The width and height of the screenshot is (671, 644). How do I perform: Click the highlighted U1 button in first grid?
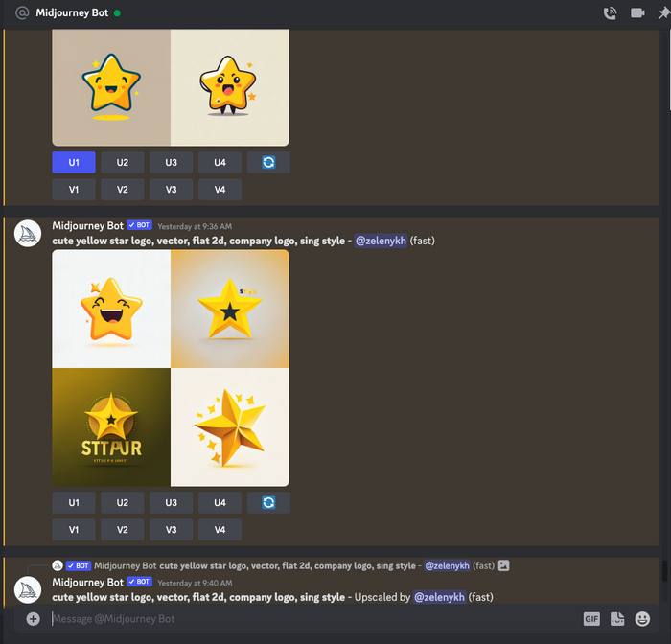74,163
